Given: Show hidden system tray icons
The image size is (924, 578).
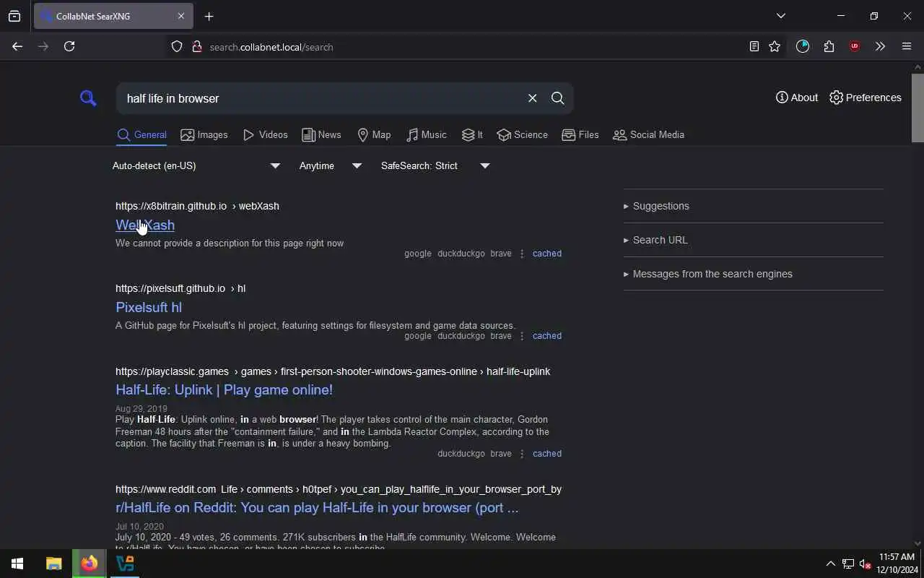Looking at the screenshot, I should click(x=830, y=564).
